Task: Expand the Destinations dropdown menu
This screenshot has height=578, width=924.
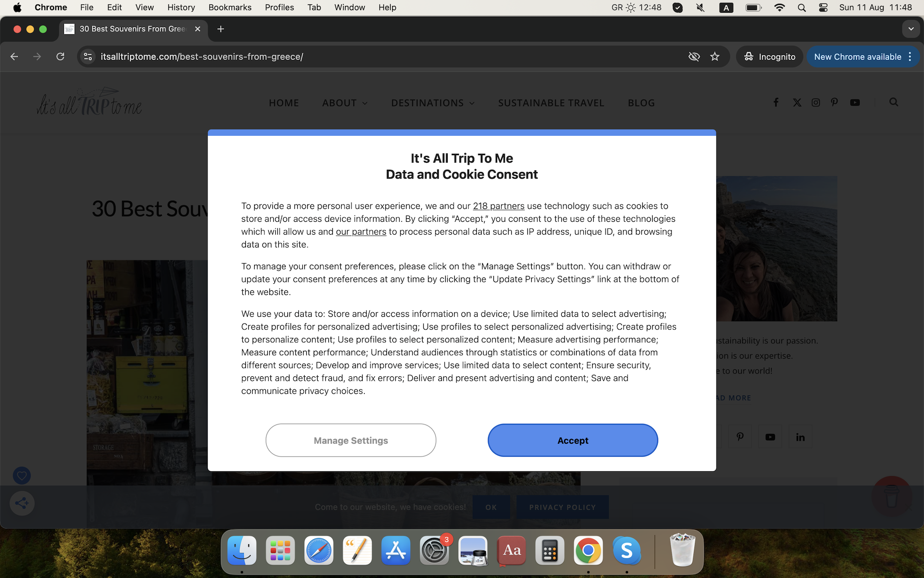Action: (x=433, y=103)
